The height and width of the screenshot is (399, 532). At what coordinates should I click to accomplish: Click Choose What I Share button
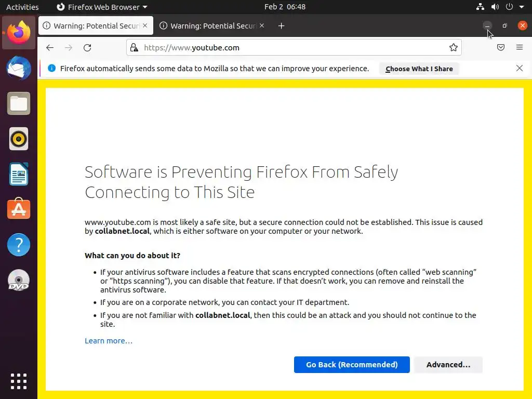click(x=419, y=69)
